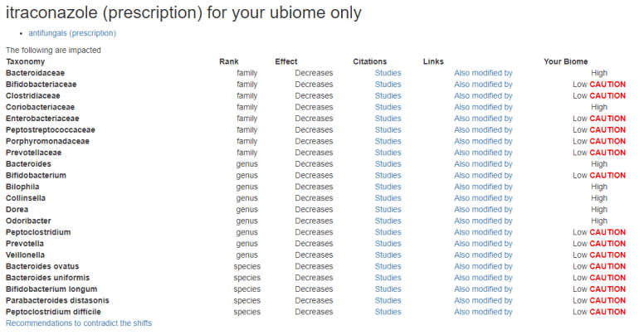The width and height of the screenshot is (644, 335).
Task: Click Also modified by for Peptoclostridium difficile
Action: [483, 313]
